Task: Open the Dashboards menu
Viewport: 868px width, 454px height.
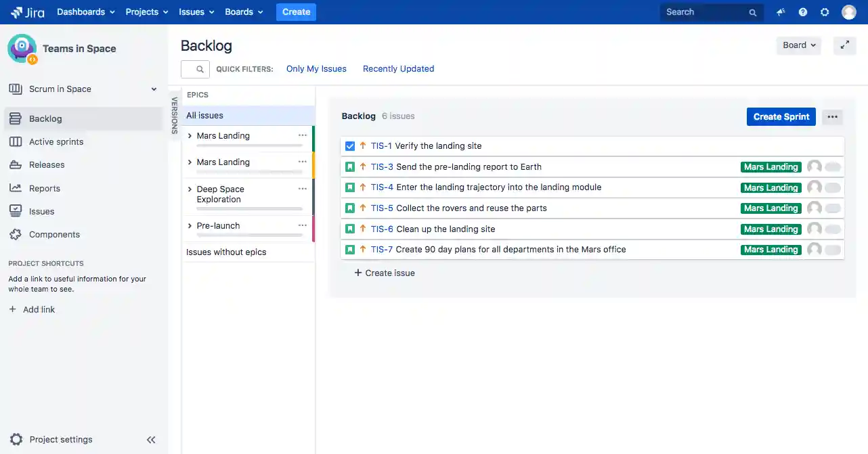Action: coord(81,12)
